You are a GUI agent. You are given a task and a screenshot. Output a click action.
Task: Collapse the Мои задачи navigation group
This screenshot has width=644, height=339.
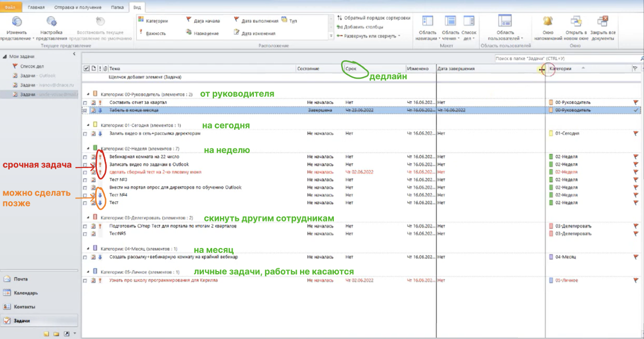point(5,57)
